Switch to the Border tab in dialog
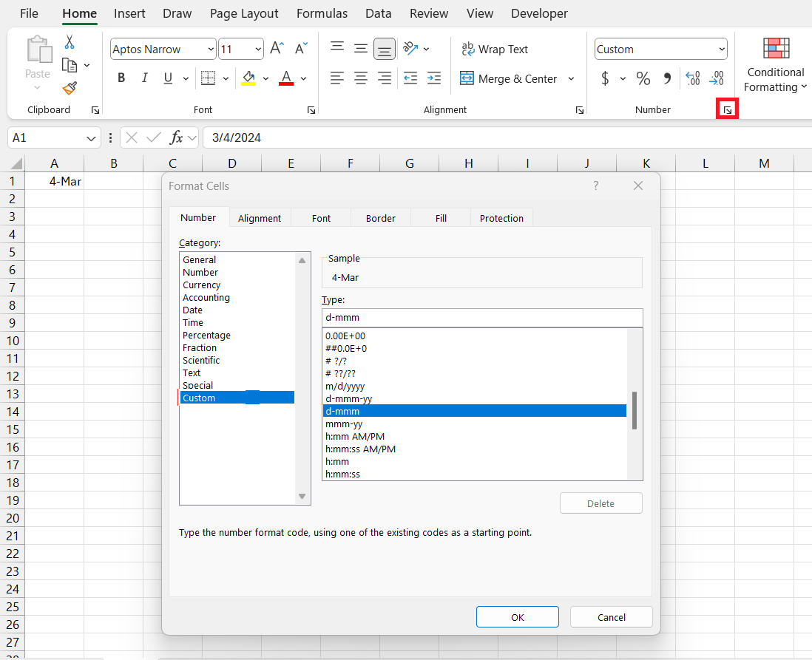This screenshot has height=660, width=812. [381, 219]
